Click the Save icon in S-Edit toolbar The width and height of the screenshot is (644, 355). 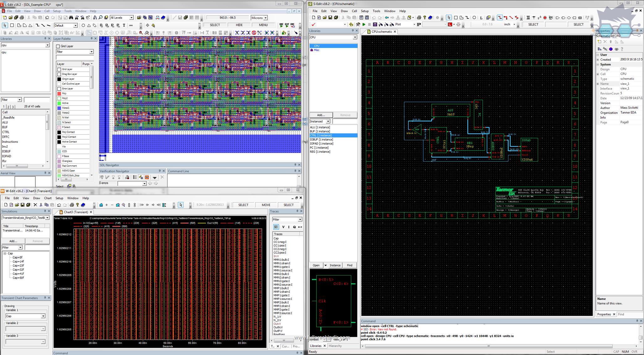click(330, 18)
